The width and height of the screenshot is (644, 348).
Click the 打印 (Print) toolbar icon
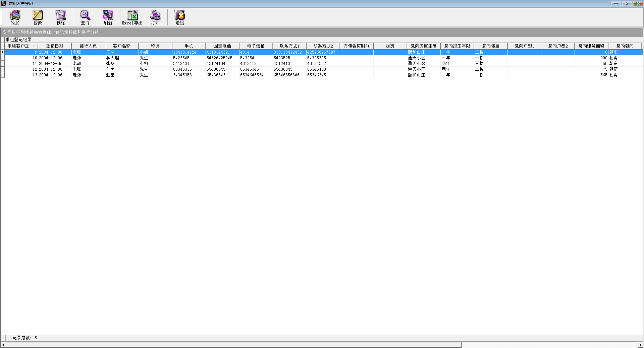click(x=155, y=17)
